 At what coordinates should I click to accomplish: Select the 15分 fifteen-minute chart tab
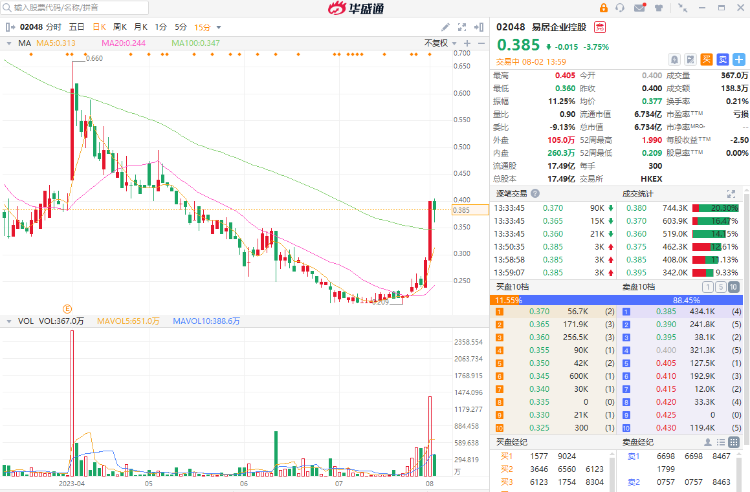tap(202, 27)
